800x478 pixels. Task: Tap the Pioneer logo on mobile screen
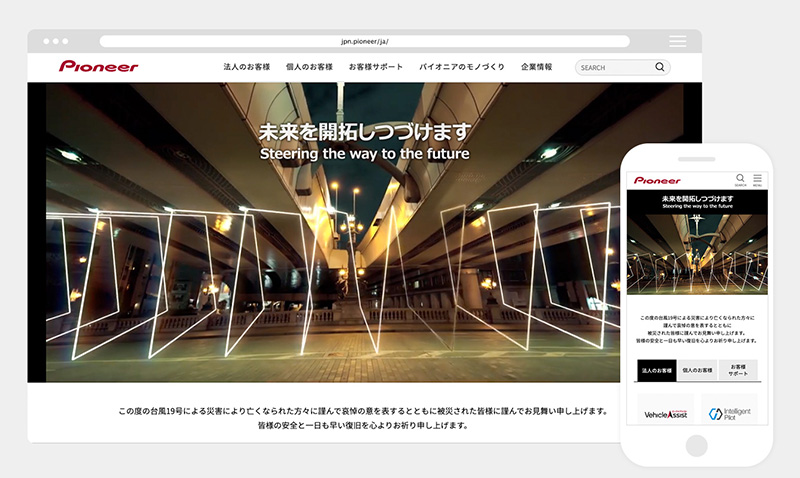click(x=656, y=181)
